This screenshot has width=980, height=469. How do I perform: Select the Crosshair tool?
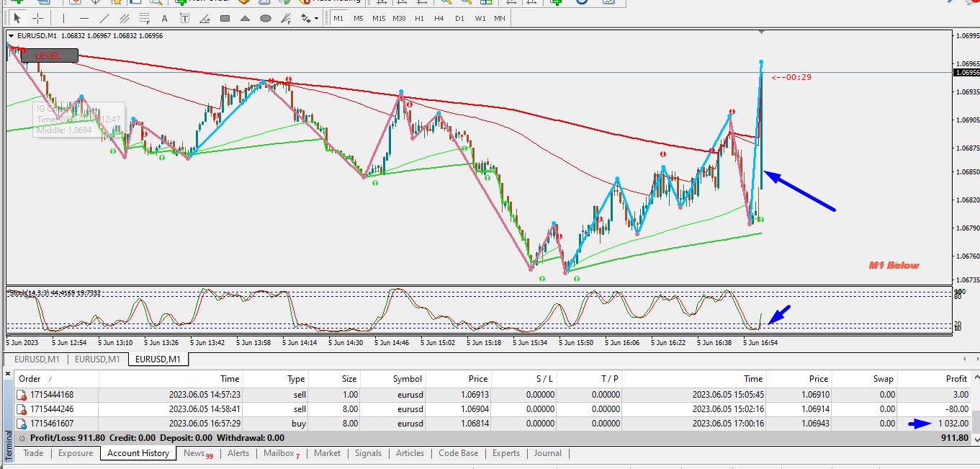(x=38, y=18)
